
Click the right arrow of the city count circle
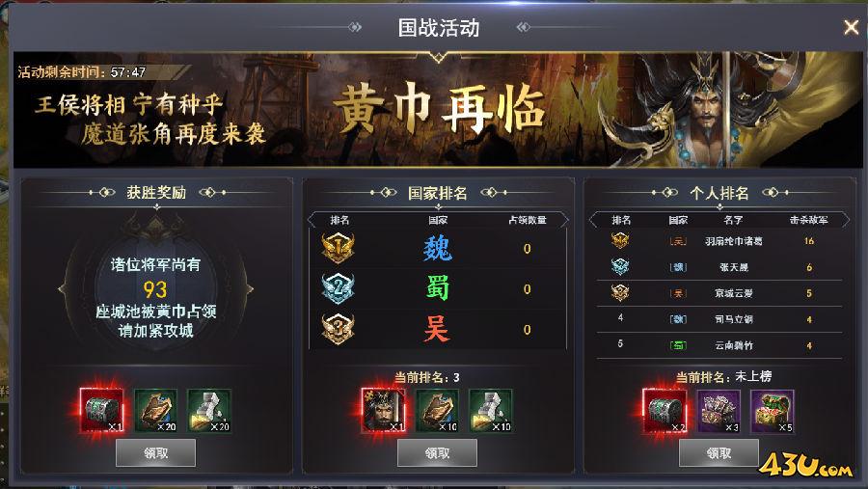(x=250, y=289)
